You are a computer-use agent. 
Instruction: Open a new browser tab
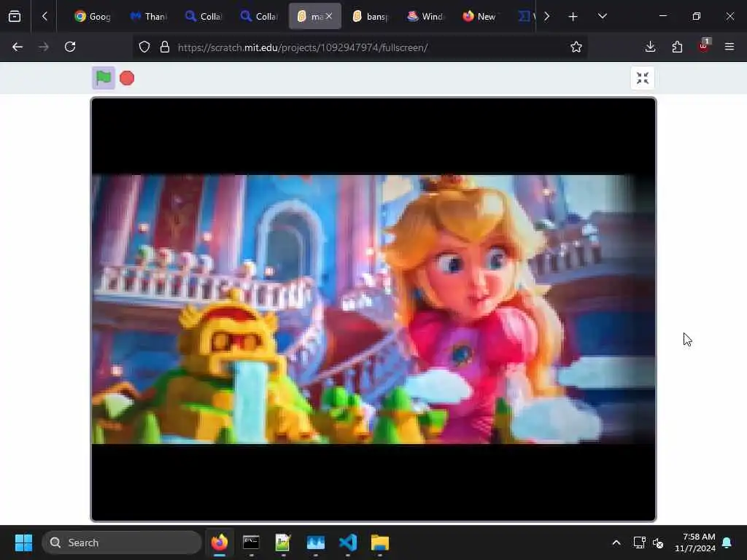coord(573,17)
